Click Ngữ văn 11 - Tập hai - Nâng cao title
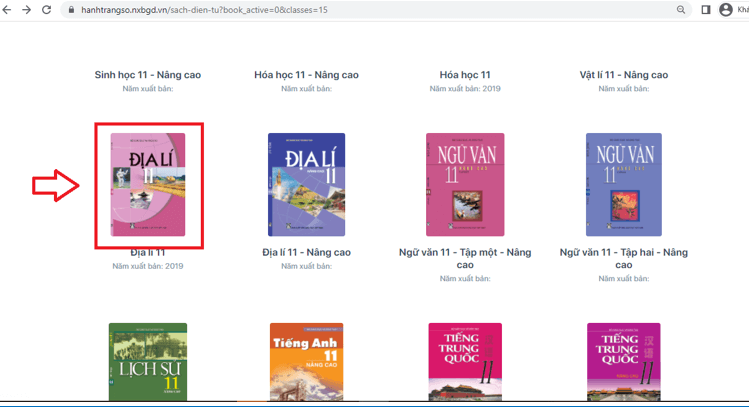Image resolution: width=752 pixels, height=407 pixels. click(623, 258)
